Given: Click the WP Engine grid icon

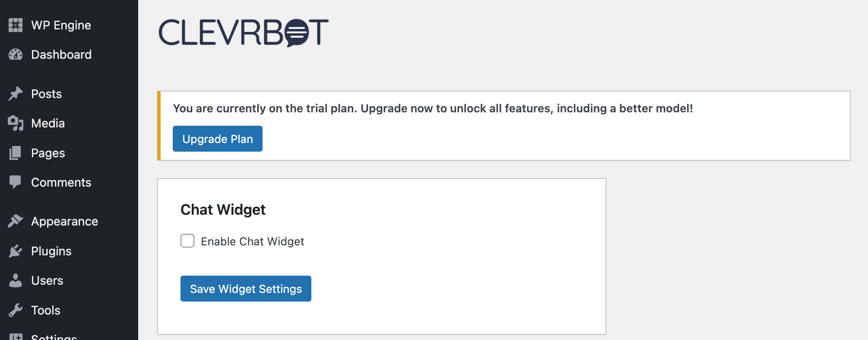Looking at the screenshot, I should point(16,25).
